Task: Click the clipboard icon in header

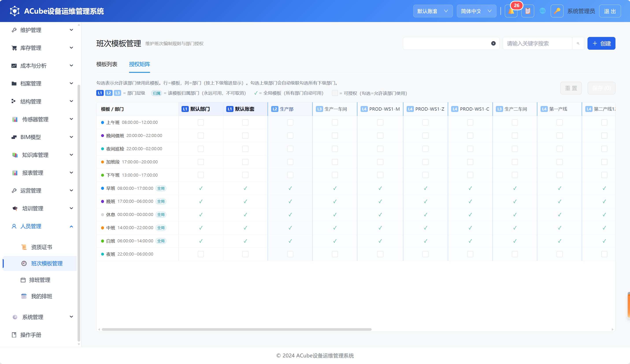Action: (x=528, y=11)
